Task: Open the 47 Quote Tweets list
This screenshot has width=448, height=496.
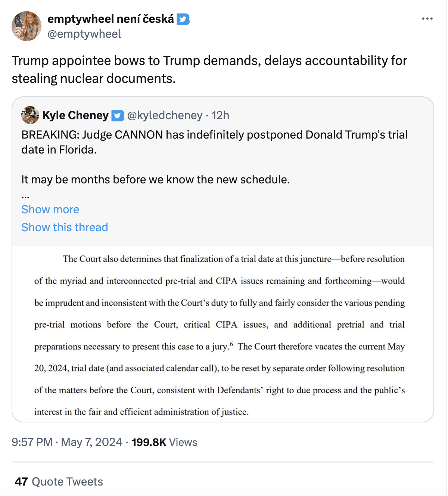Action: coord(59,481)
